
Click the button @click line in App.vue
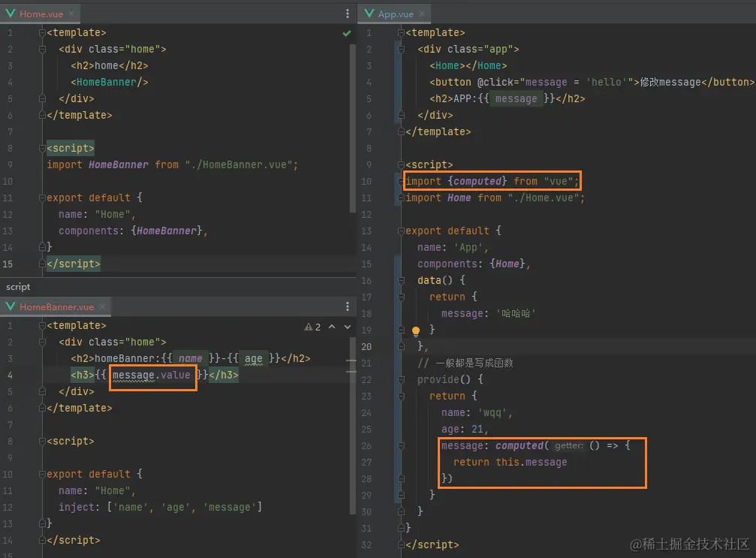[x=592, y=82]
